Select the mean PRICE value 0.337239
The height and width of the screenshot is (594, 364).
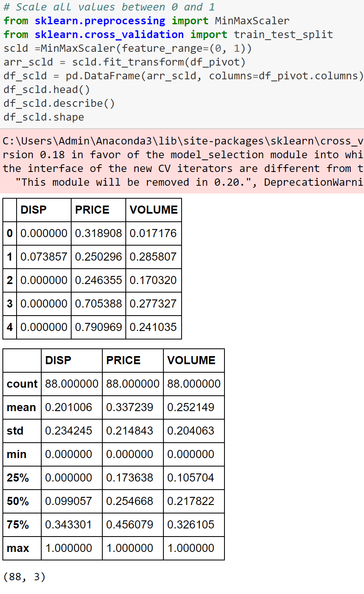[130, 407]
